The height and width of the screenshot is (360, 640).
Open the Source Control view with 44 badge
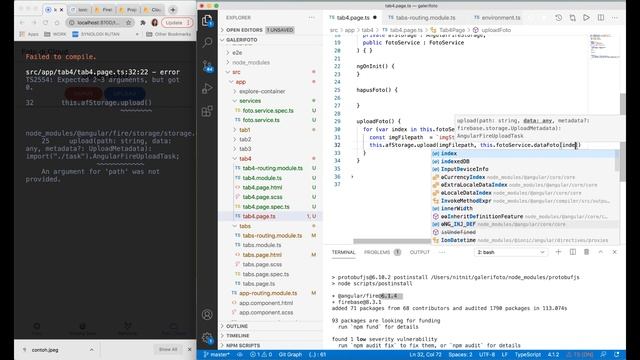207,65
